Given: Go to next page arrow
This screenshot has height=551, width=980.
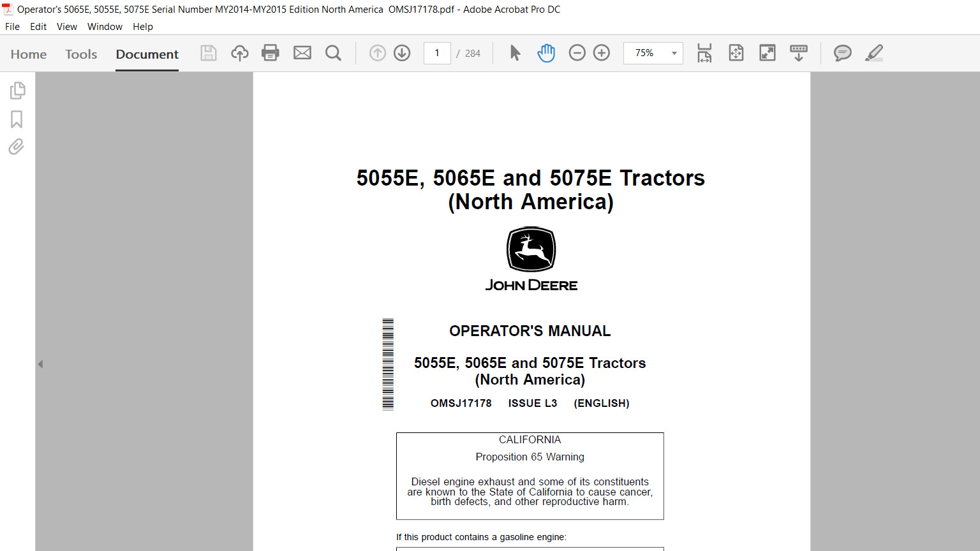Looking at the screenshot, I should click(x=402, y=53).
